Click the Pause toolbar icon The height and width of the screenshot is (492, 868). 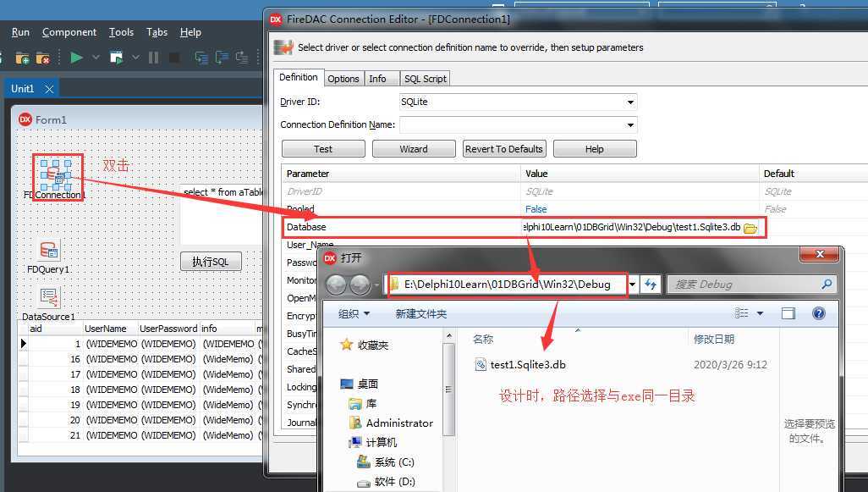click(x=154, y=57)
